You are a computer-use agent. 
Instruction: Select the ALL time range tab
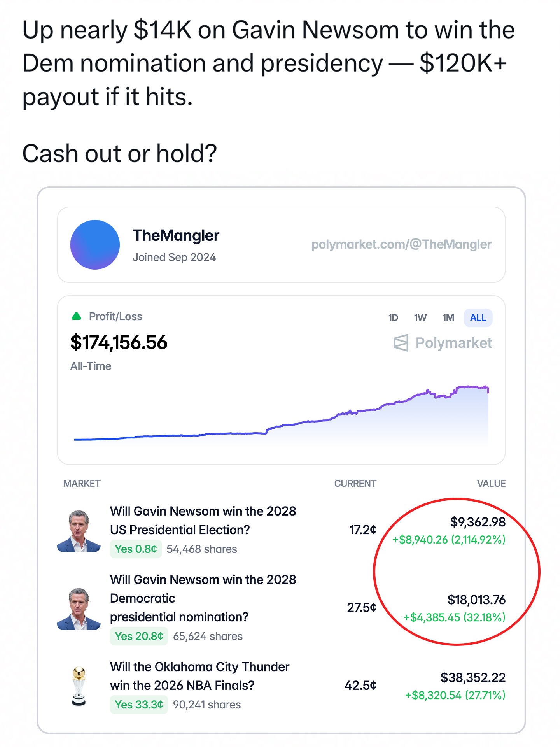(478, 318)
